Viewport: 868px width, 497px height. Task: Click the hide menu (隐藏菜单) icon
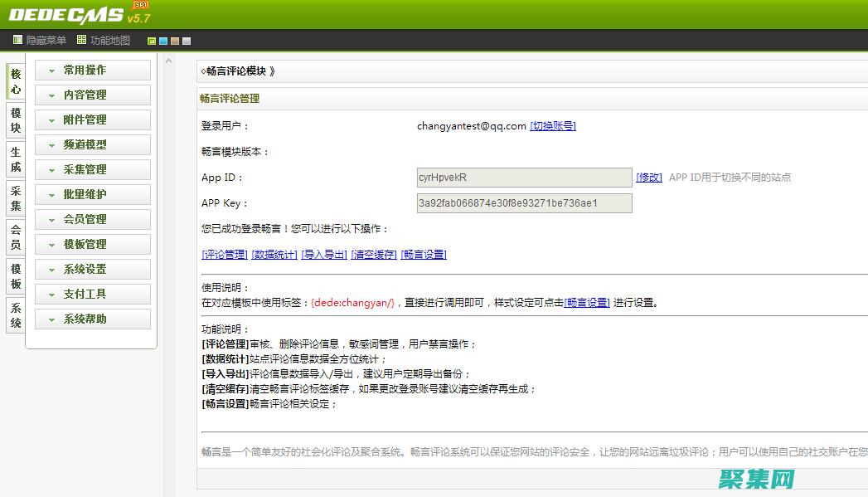pos(16,38)
